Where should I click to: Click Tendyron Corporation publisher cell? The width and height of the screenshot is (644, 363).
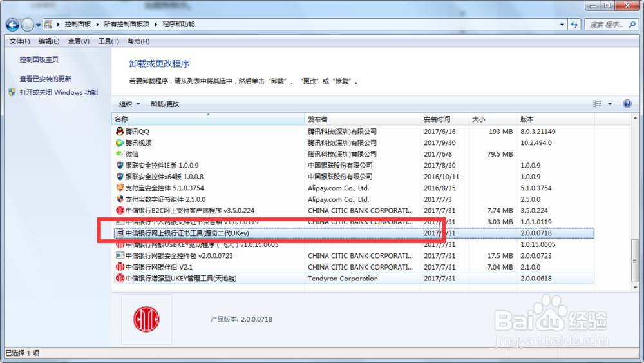pos(343,279)
